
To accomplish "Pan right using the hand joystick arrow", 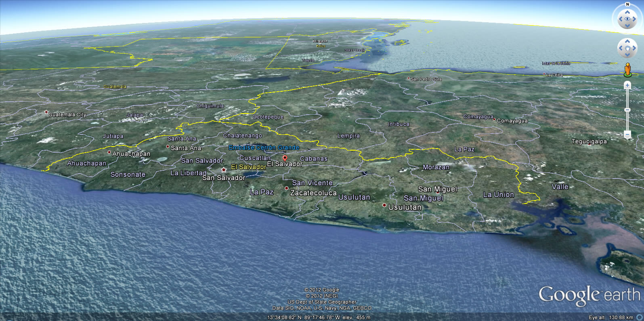I will coord(634,48).
